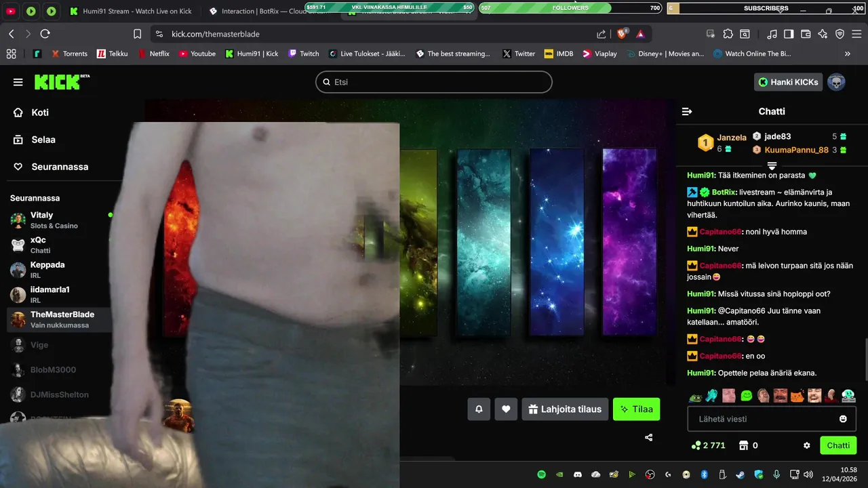Screen dimensions: 868x488
Task: Reload the page
Action: click(x=45, y=34)
